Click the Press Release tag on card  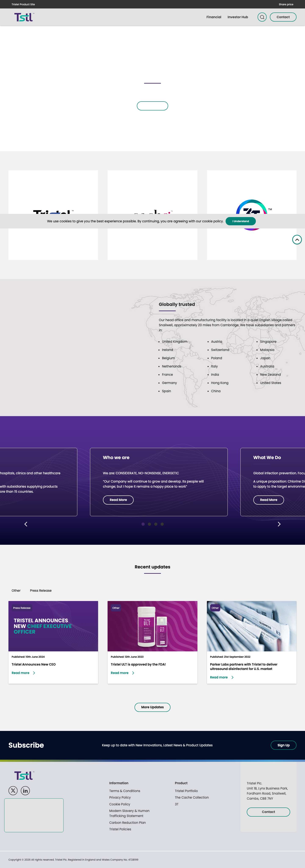point(22,608)
